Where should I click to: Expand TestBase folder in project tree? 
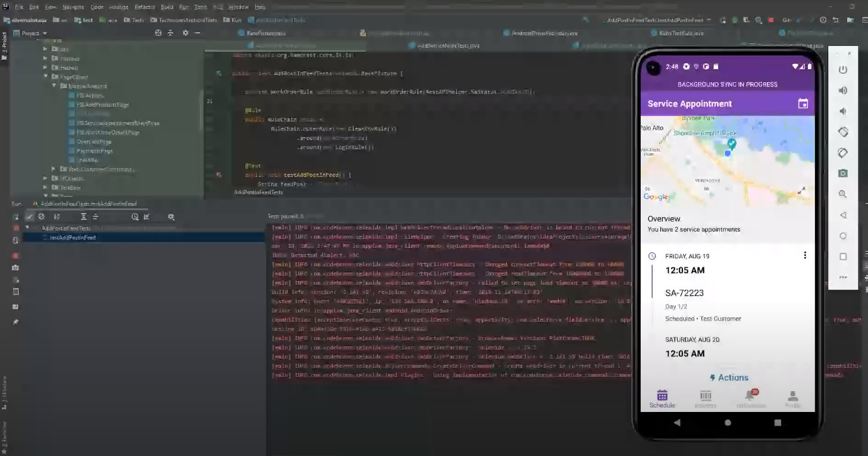click(x=45, y=187)
